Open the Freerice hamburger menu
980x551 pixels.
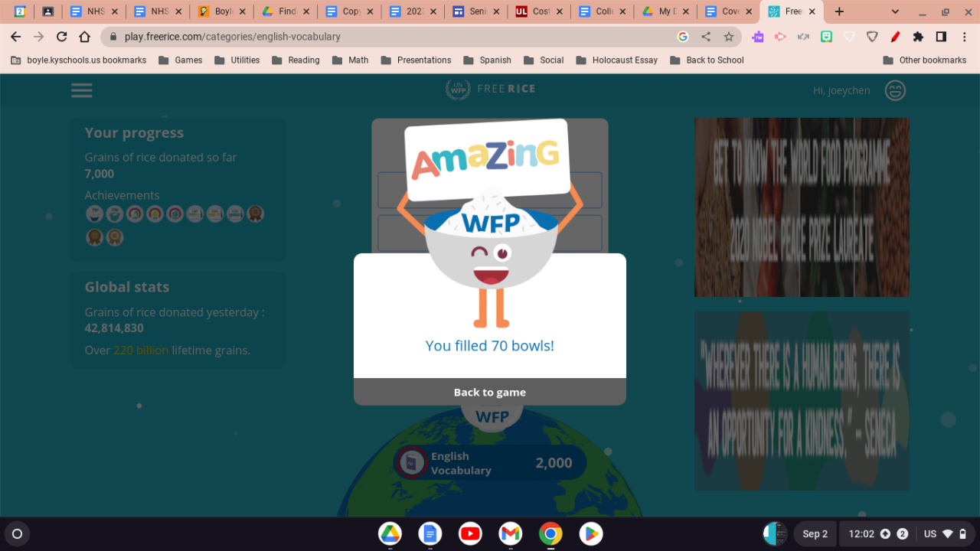click(x=82, y=90)
